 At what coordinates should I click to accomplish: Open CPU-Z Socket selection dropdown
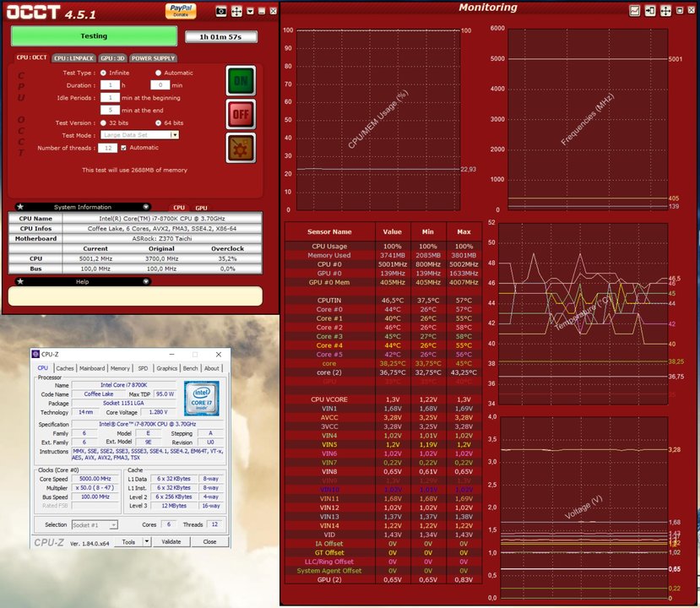click(x=114, y=525)
